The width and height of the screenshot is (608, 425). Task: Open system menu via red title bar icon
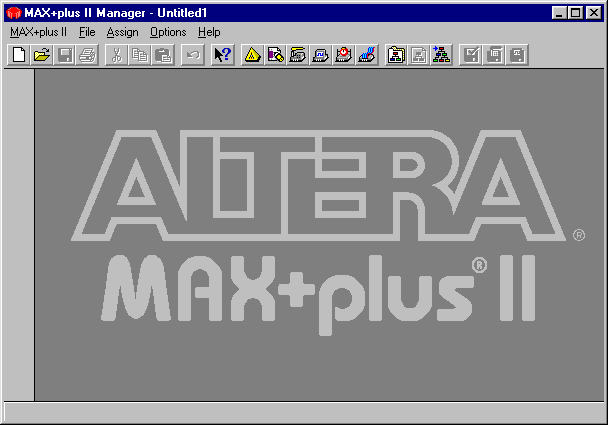coord(14,13)
